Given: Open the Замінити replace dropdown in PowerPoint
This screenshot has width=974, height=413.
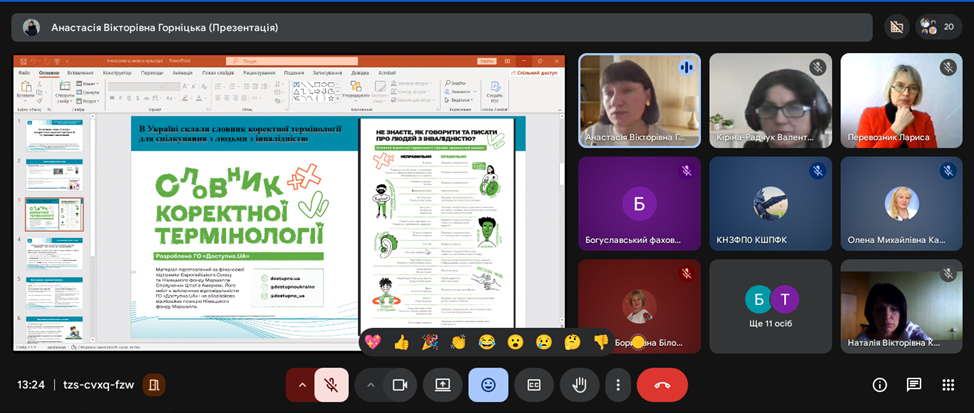Looking at the screenshot, I should tap(460, 92).
